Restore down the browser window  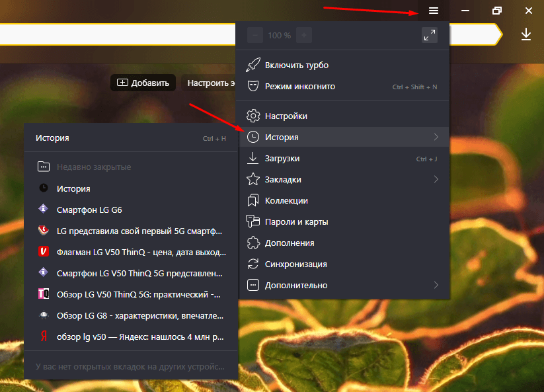pos(497,11)
